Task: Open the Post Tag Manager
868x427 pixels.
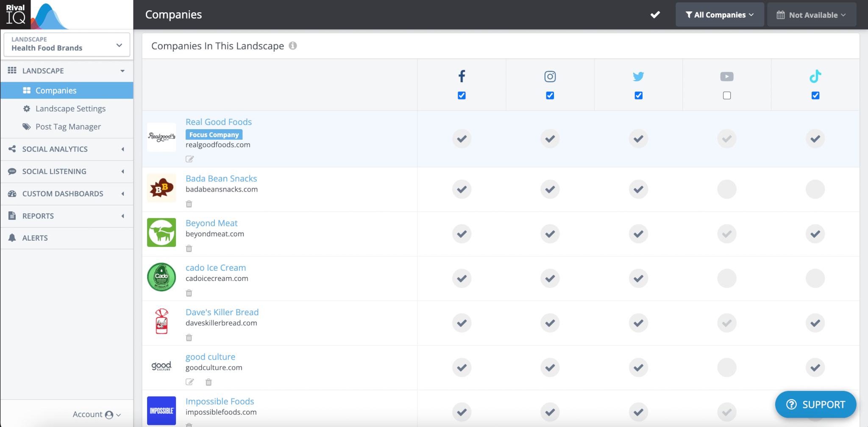Action: coord(68,126)
